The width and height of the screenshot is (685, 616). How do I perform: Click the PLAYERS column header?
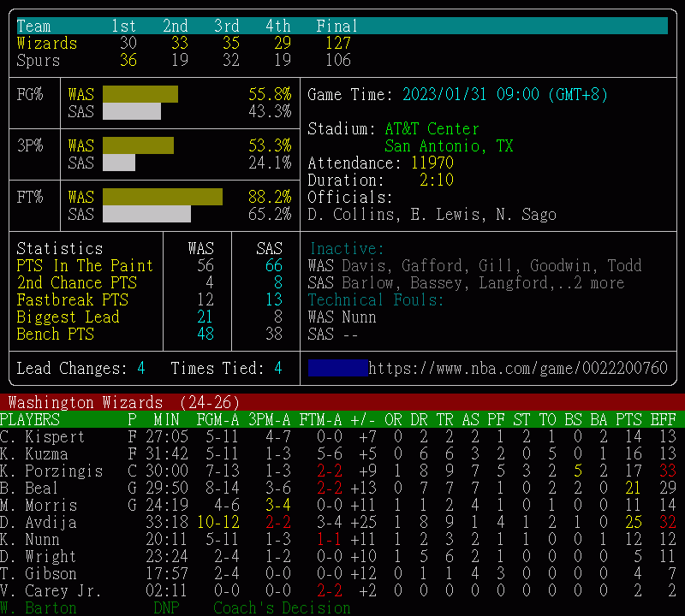pos(30,419)
